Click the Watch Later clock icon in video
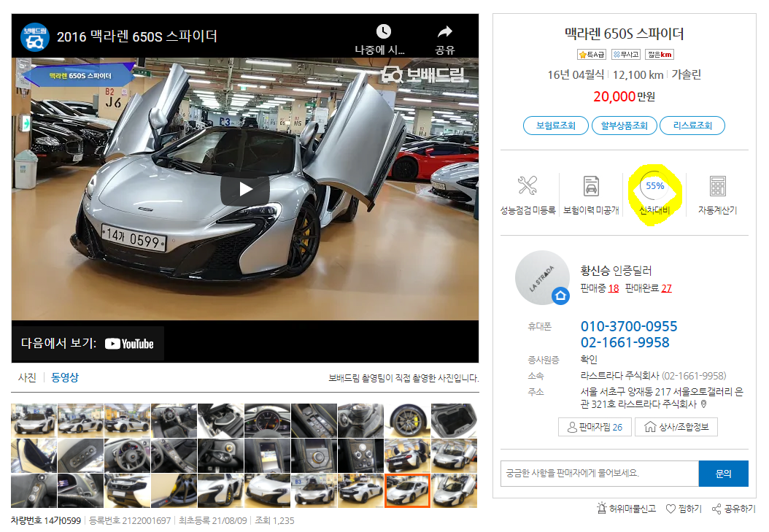 pos(384,31)
